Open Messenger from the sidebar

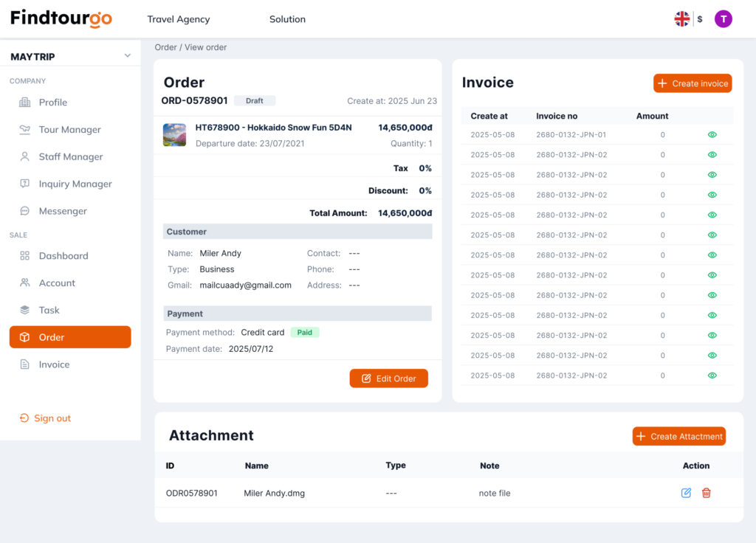coord(62,211)
